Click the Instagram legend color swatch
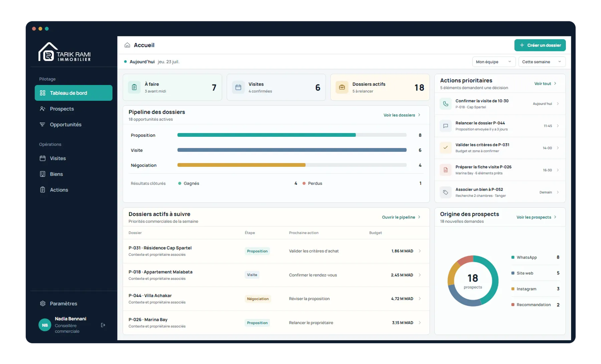Viewport: 601px width, 364px height. pos(513,289)
